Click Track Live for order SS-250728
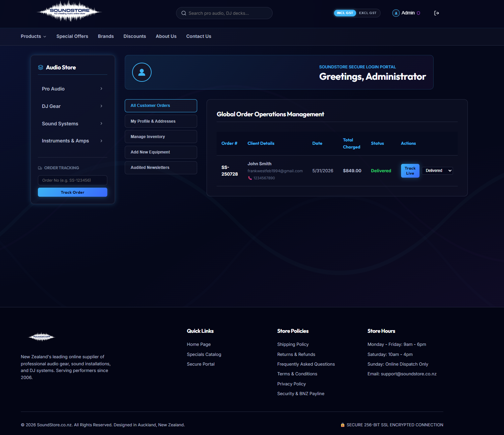504x435 pixels. 410,171
